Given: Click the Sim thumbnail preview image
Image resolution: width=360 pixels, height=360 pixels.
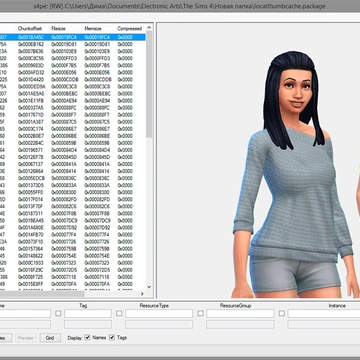Looking at the screenshot, I should 258,161.
